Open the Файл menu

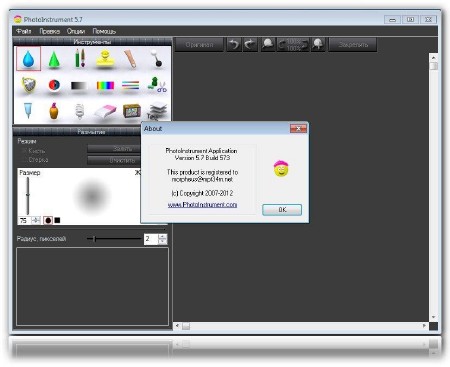[24, 31]
